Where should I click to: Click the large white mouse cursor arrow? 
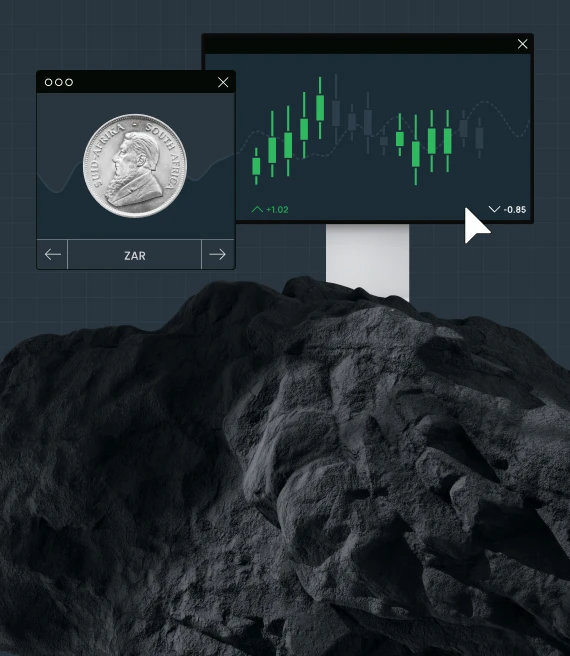pos(476,226)
